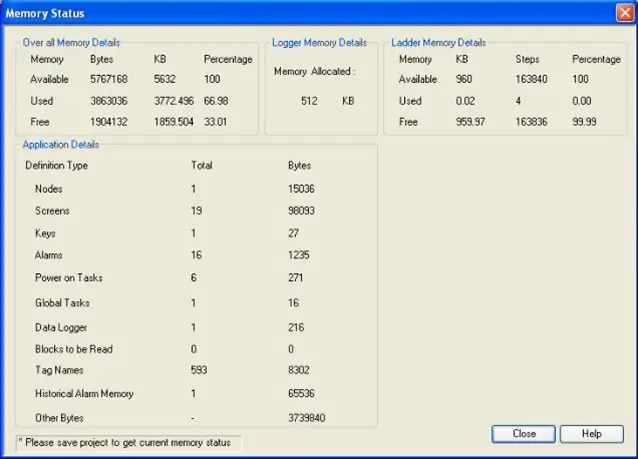Click the Tag Names total 593
The height and width of the screenshot is (459, 638).
coord(199,370)
